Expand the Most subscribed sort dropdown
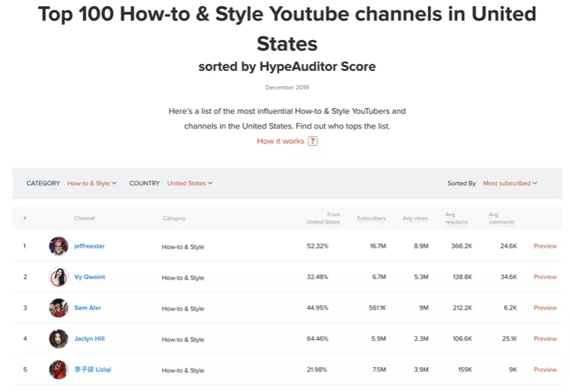 click(510, 184)
